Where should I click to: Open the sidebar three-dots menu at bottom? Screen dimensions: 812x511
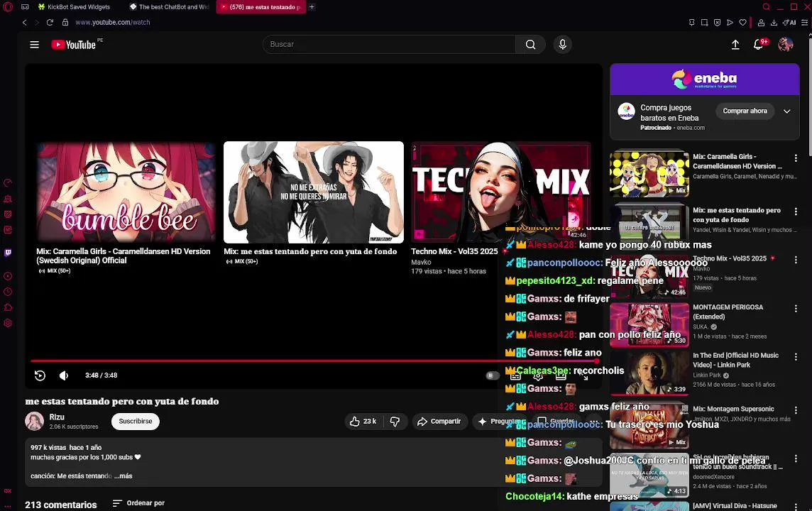click(8, 506)
